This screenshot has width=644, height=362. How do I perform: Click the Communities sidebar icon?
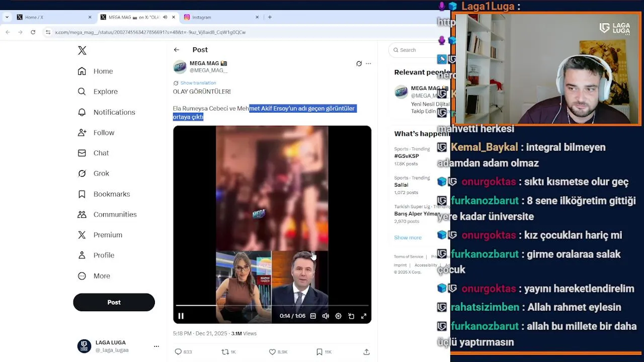pyautogui.click(x=82, y=214)
